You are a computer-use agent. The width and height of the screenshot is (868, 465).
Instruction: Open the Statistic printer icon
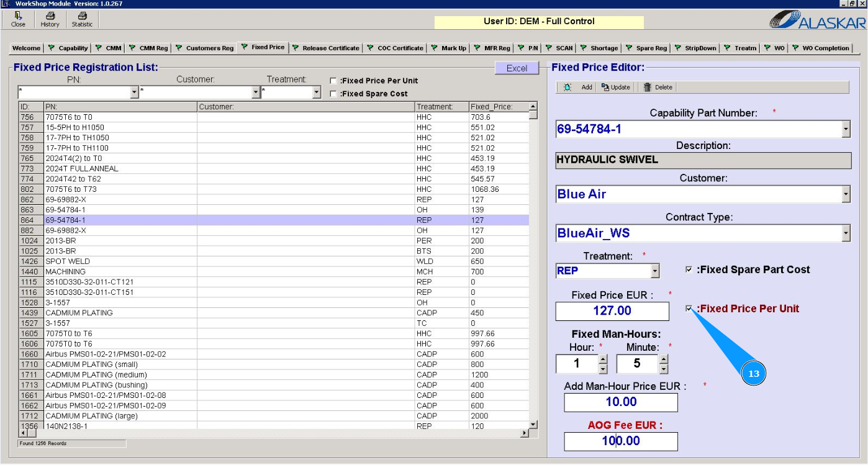point(82,16)
